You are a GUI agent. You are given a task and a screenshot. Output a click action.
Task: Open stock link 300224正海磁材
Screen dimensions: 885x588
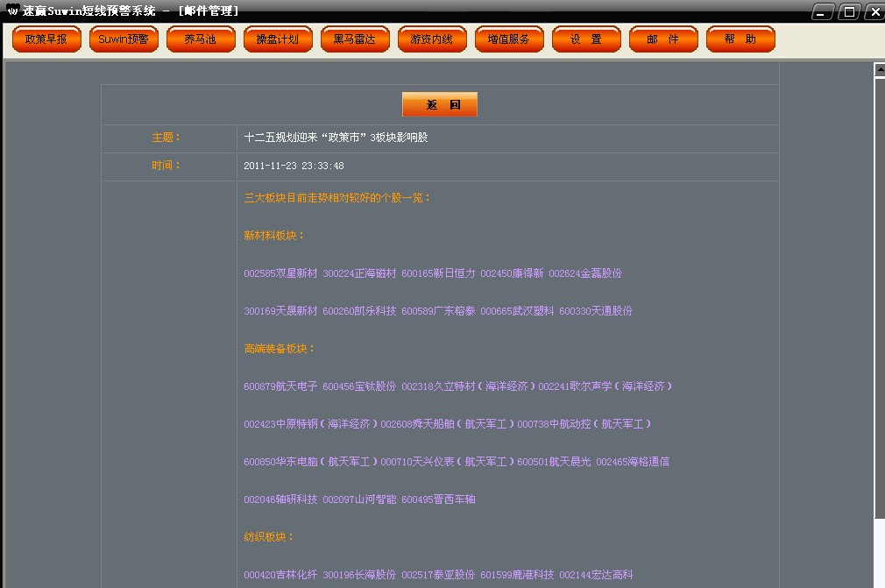(359, 273)
